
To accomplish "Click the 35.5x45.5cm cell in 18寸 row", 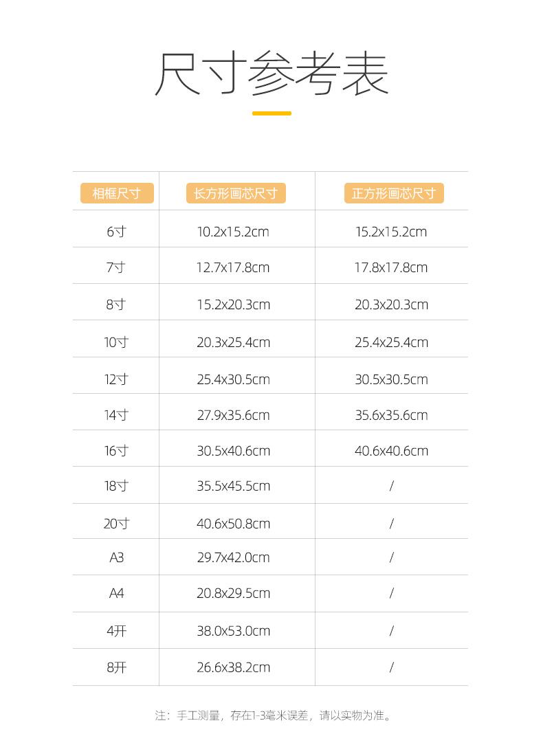I will pyautogui.click(x=233, y=486).
